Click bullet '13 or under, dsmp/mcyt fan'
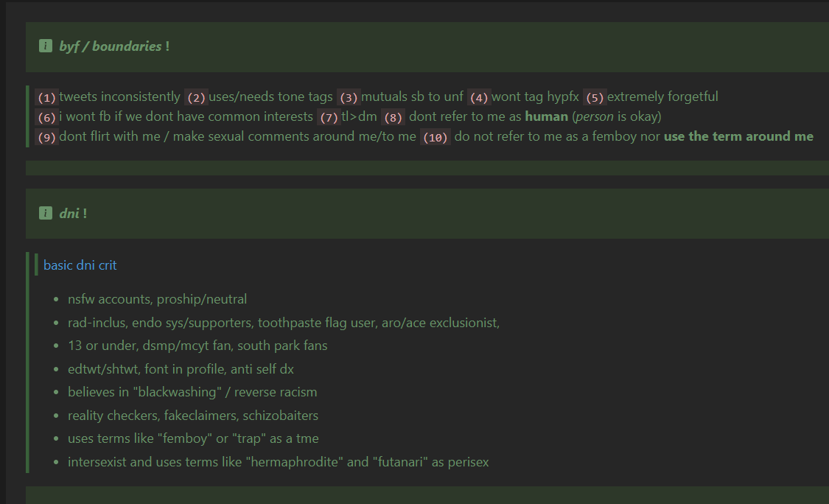The height and width of the screenshot is (504, 829). 197,346
